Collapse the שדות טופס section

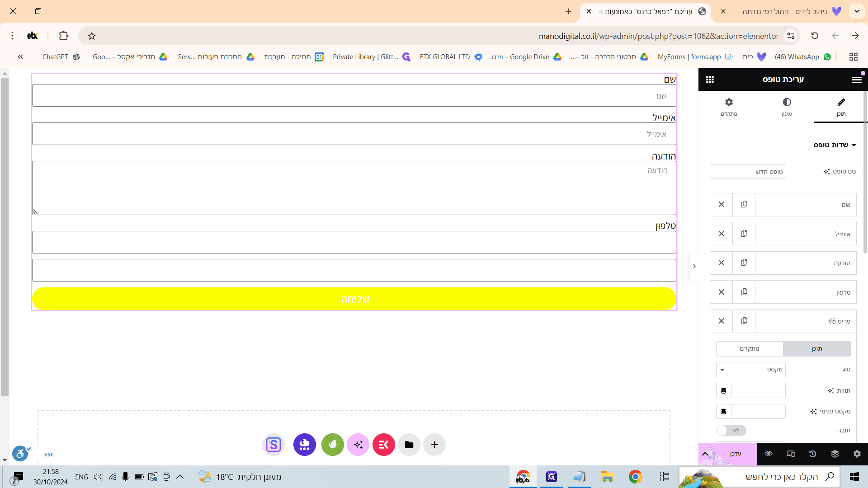point(835,145)
